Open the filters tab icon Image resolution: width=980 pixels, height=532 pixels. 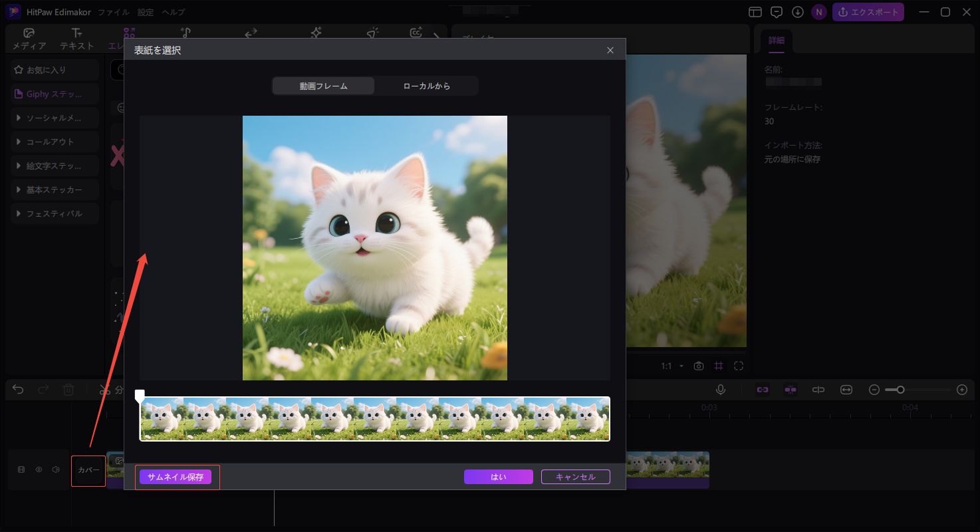pos(372,33)
